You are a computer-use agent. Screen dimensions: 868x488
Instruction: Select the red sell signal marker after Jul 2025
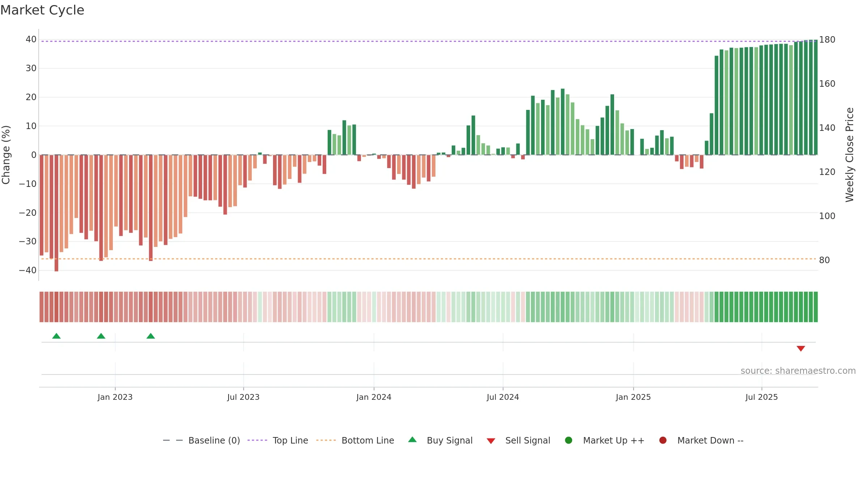(801, 348)
